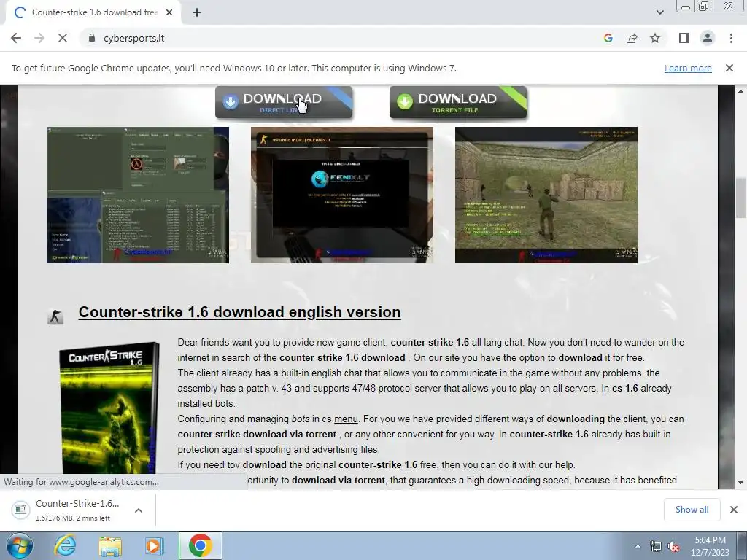View site security lock info
Viewport: 747px width, 560px height.
(x=92, y=38)
